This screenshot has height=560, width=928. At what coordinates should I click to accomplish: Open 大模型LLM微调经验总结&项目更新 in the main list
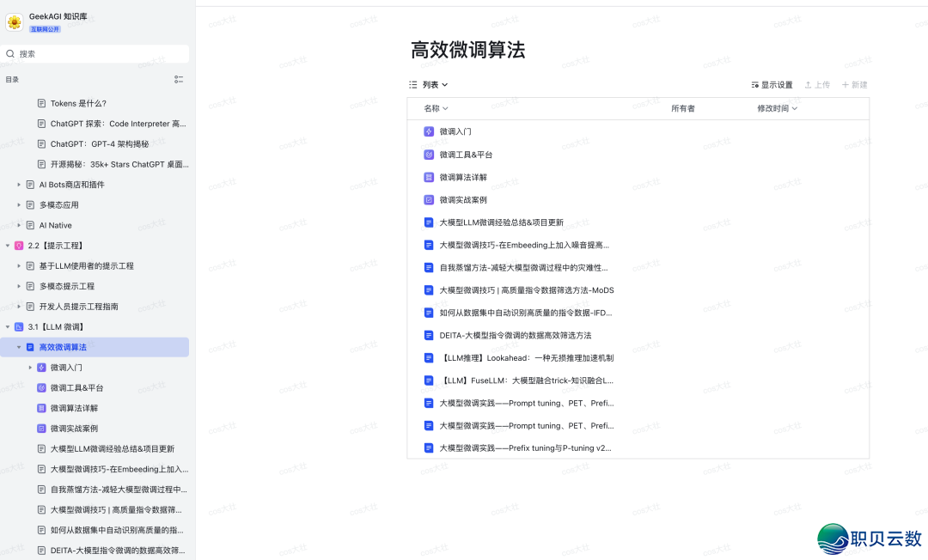point(501,222)
